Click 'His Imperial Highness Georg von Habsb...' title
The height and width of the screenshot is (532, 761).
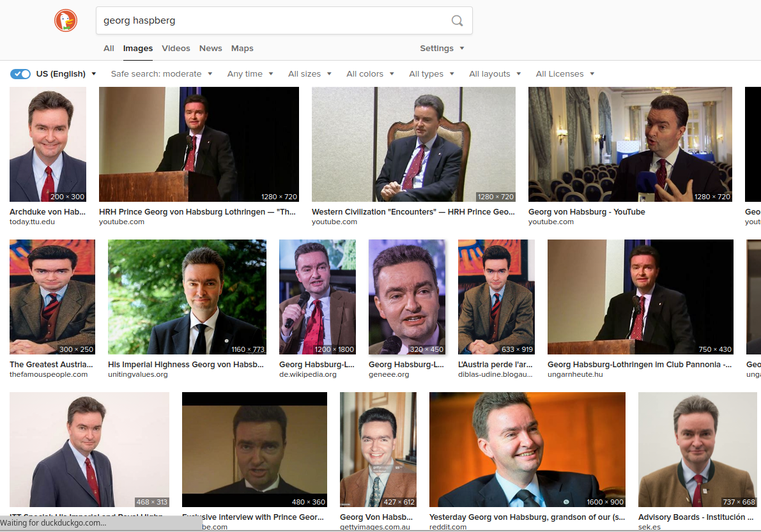click(x=186, y=365)
